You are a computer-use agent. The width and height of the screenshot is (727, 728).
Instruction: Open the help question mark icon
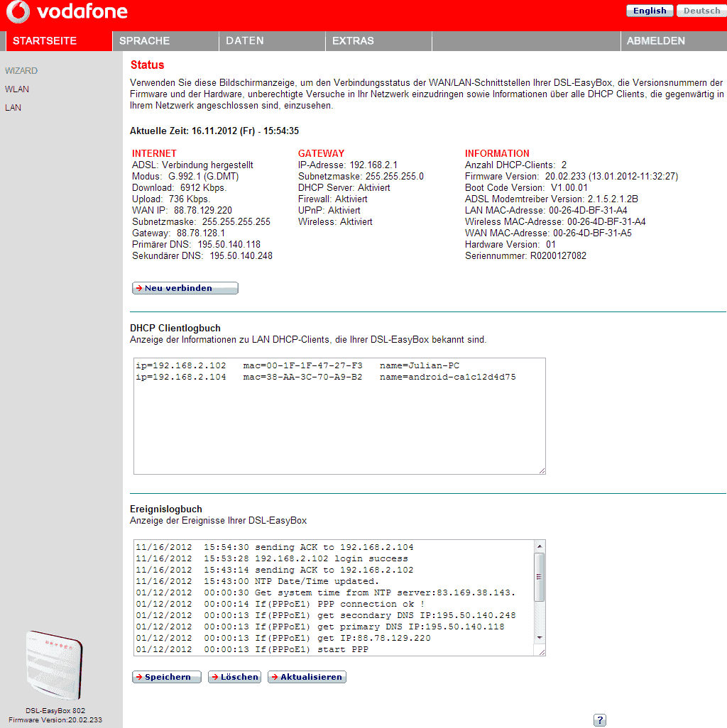point(600,720)
